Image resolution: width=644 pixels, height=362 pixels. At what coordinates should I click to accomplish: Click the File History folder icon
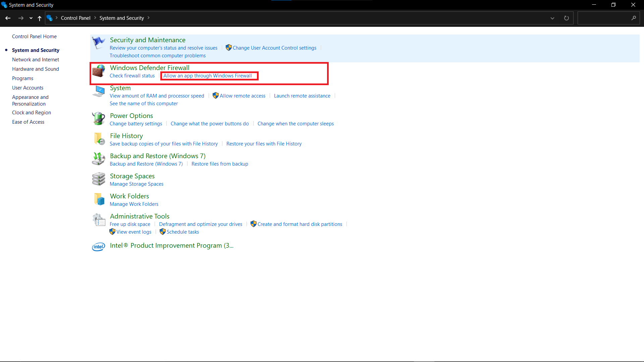coord(99,139)
